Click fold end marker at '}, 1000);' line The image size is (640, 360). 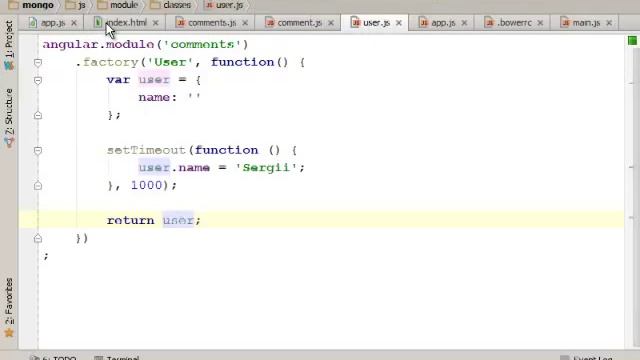click(38, 186)
